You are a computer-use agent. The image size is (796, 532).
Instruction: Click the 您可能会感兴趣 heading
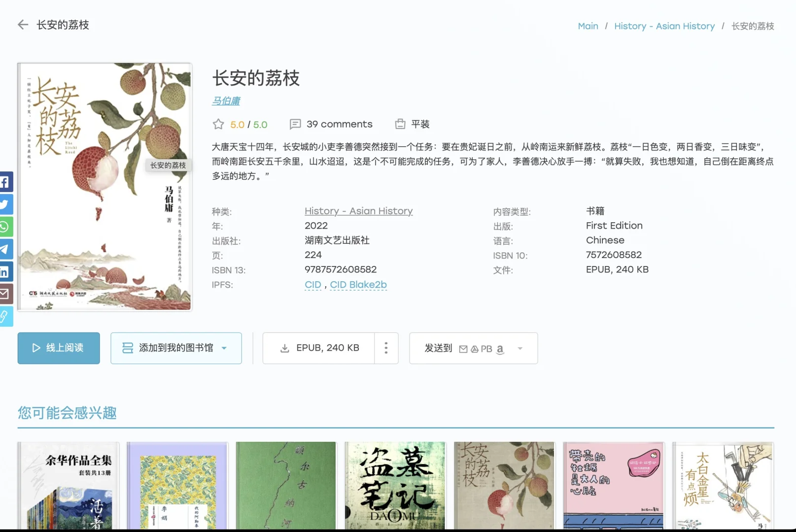[67, 413]
